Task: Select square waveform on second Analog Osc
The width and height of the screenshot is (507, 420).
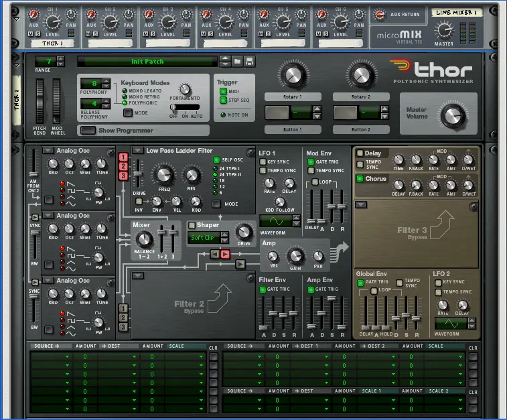Action: coord(62,255)
